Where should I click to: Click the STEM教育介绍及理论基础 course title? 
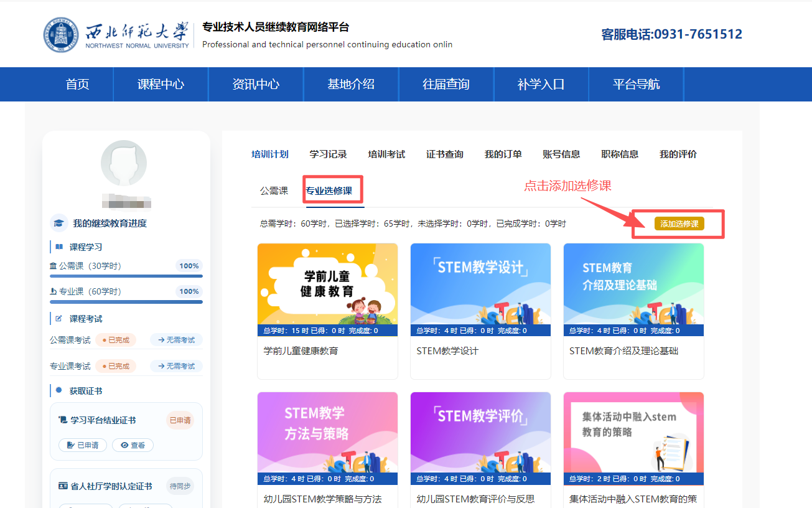(x=623, y=351)
